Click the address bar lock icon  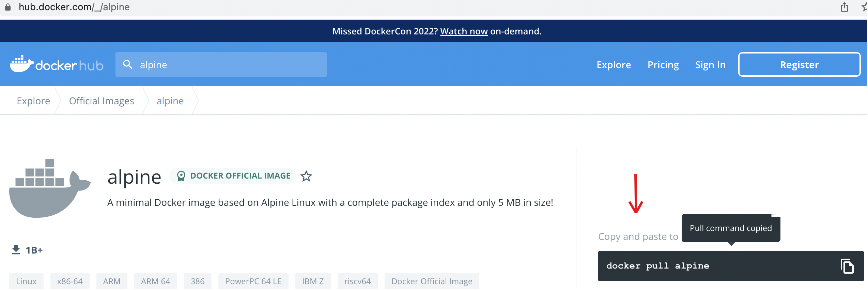(x=7, y=7)
